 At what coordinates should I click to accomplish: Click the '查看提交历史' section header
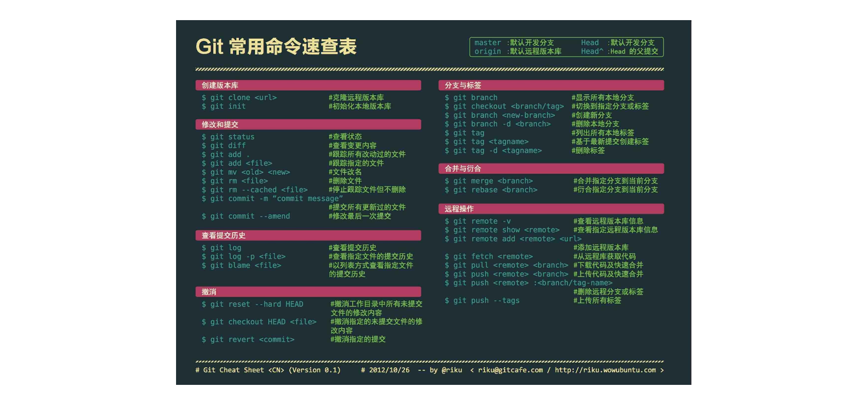[308, 236]
